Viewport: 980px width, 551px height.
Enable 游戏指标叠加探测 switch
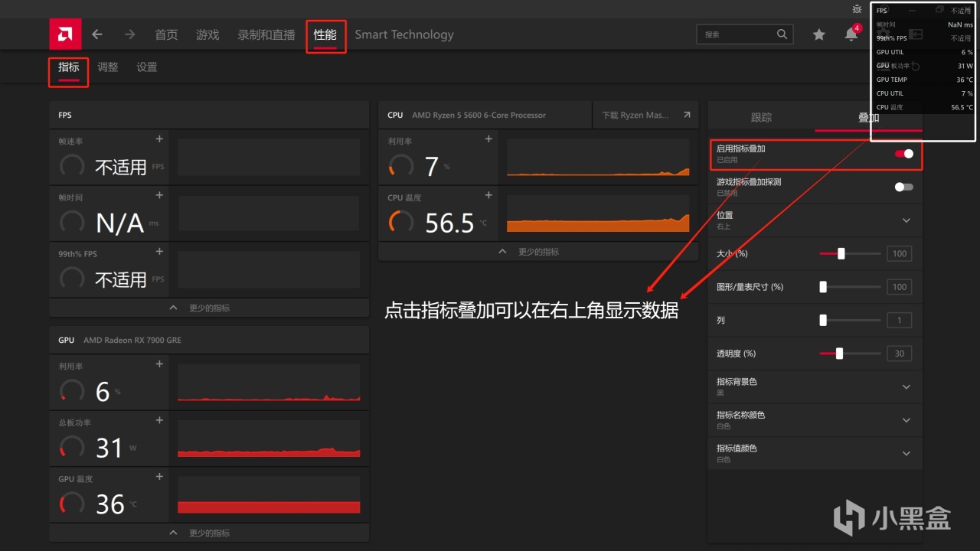(904, 187)
